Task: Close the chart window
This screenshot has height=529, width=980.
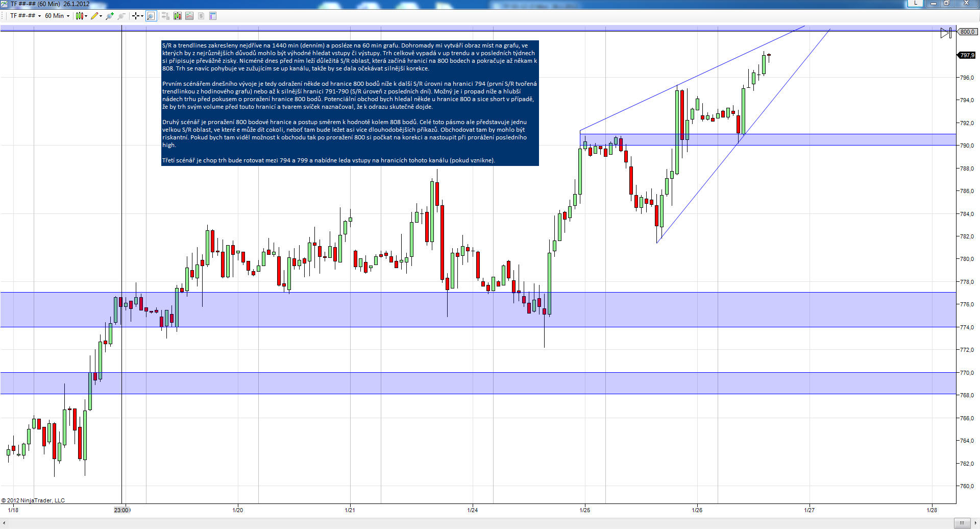Action: tap(966, 3)
